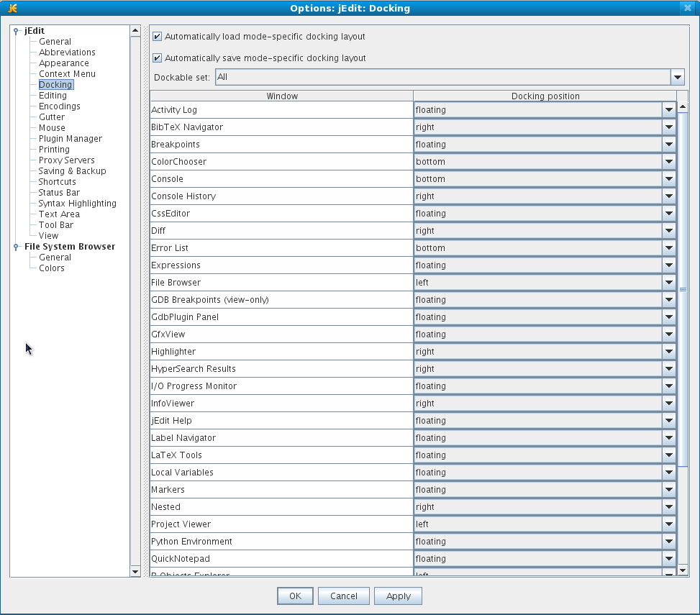This screenshot has height=615, width=700.
Task: Select the LaTeX Tools window row
Action: coord(282,455)
